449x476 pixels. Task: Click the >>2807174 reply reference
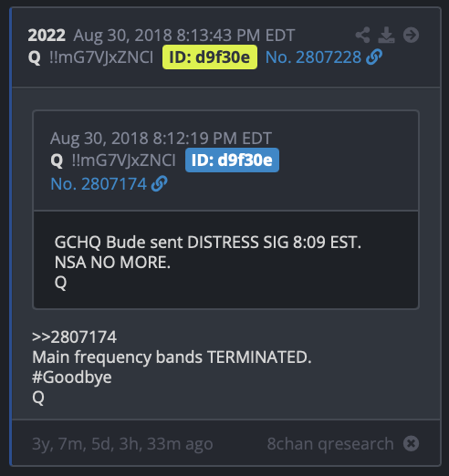[x=74, y=336]
